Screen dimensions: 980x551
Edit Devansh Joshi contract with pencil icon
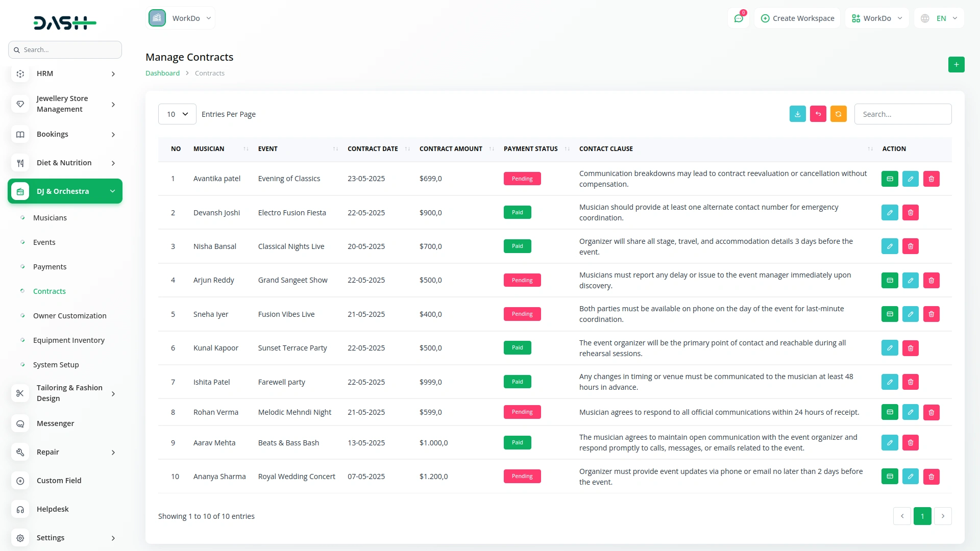[890, 213]
